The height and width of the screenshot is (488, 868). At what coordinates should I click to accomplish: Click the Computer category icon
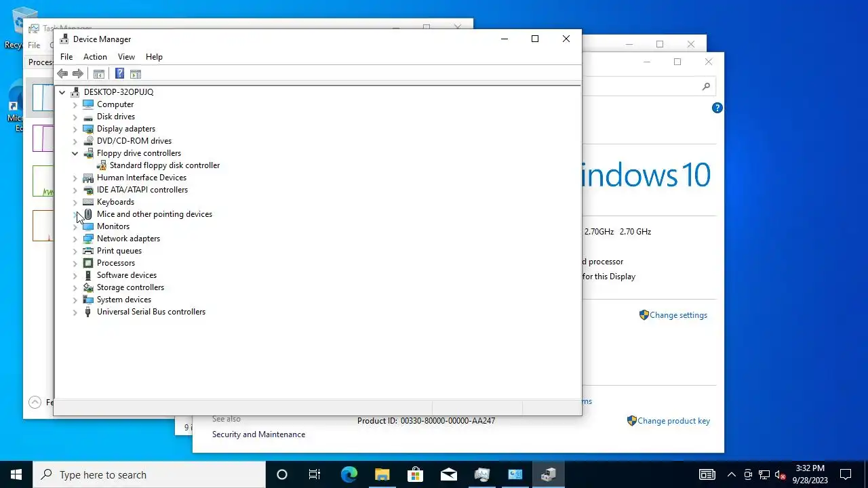pyautogui.click(x=88, y=104)
